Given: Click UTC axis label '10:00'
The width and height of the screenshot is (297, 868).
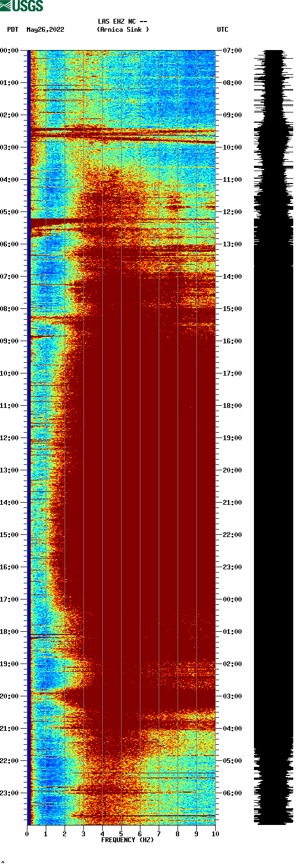Looking at the screenshot, I should coord(232,147).
